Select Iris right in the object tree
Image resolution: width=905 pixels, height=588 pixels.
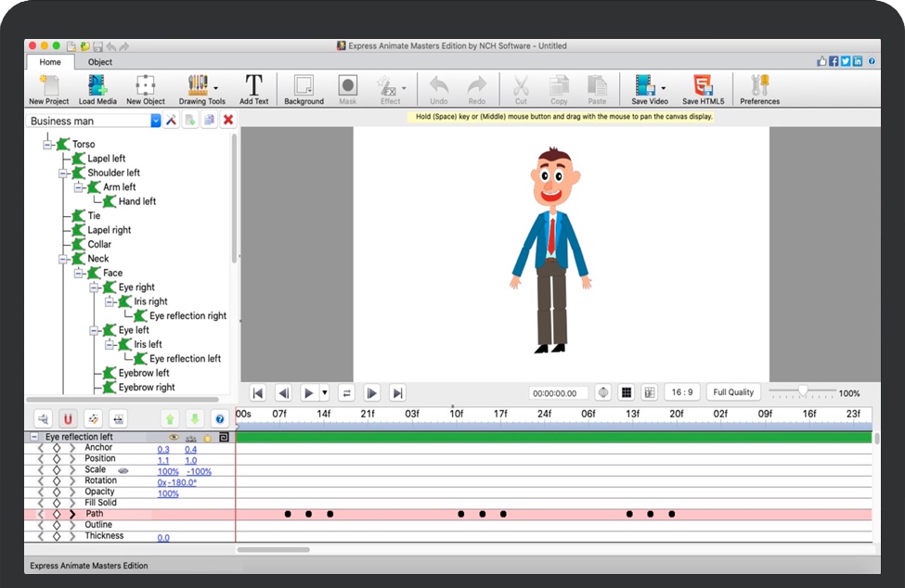150,301
